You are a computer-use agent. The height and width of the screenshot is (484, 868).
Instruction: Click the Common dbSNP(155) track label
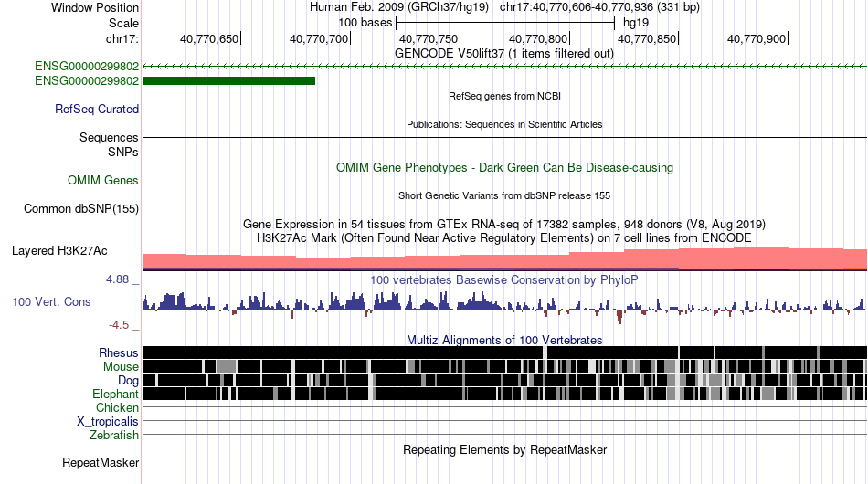tap(81, 208)
